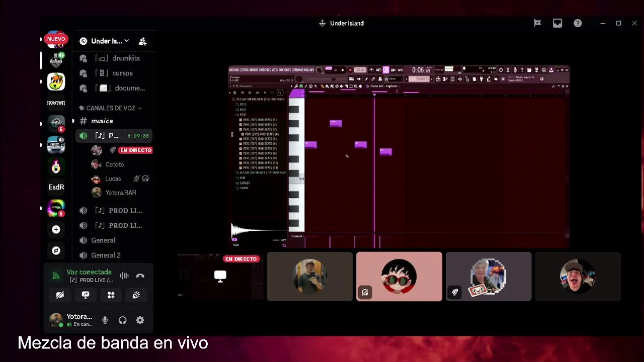Open the Discord help question-mark icon

[578, 23]
